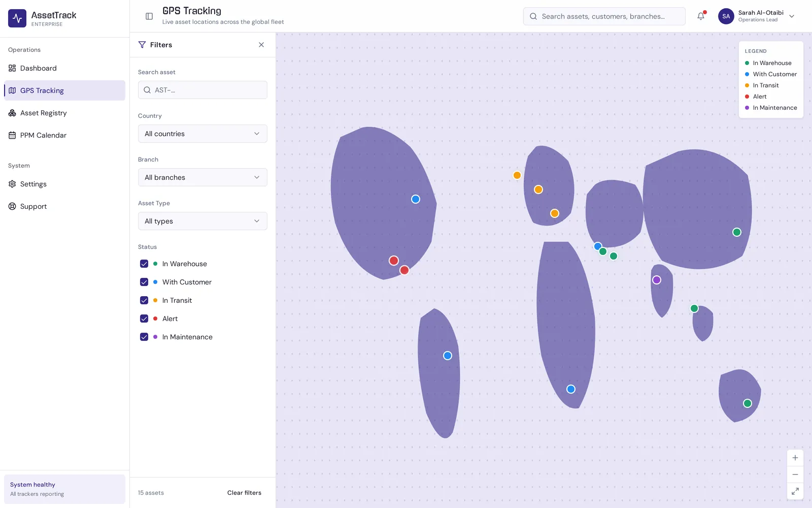Open the All types dropdown
Viewport: 812px width, 508px height.
pyautogui.click(x=202, y=221)
